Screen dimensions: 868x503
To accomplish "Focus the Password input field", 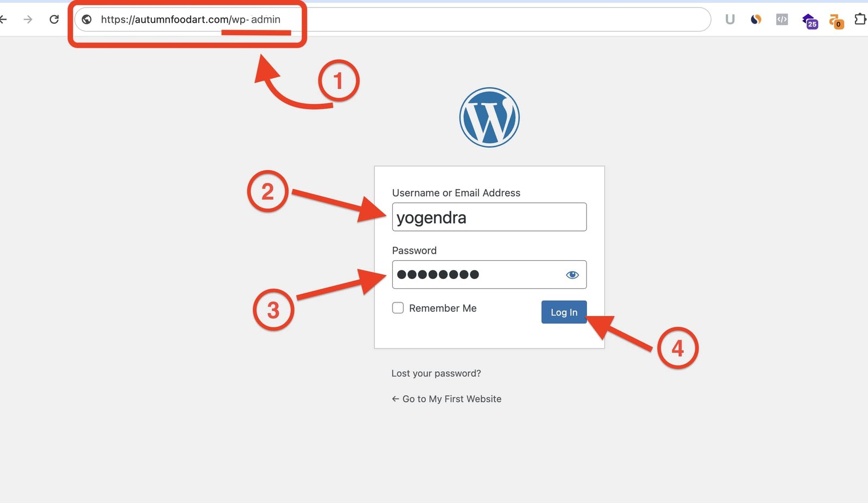I will tap(489, 274).
